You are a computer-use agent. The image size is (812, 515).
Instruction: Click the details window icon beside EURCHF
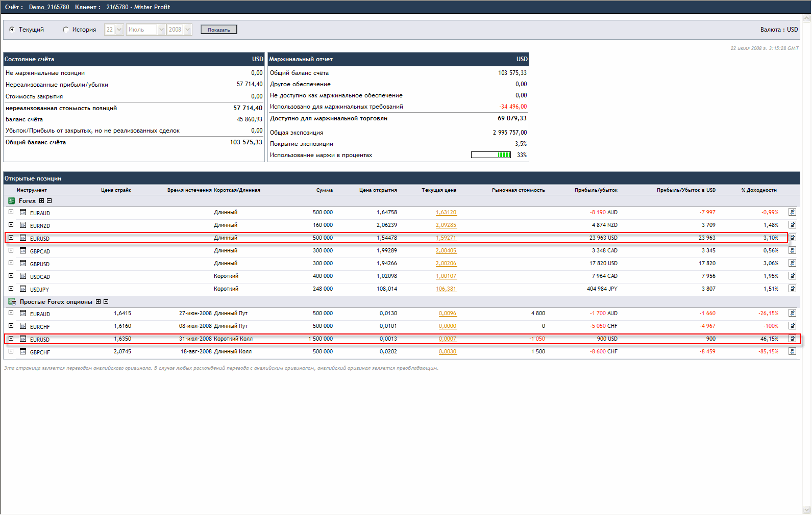(23, 326)
